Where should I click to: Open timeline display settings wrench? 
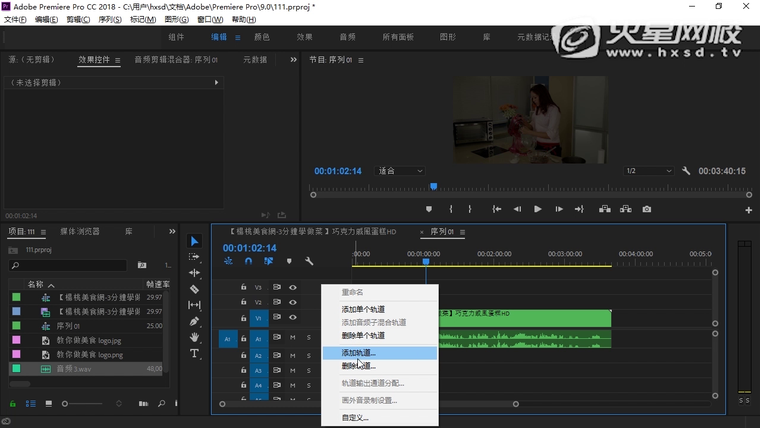pyautogui.click(x=309, y=261)
